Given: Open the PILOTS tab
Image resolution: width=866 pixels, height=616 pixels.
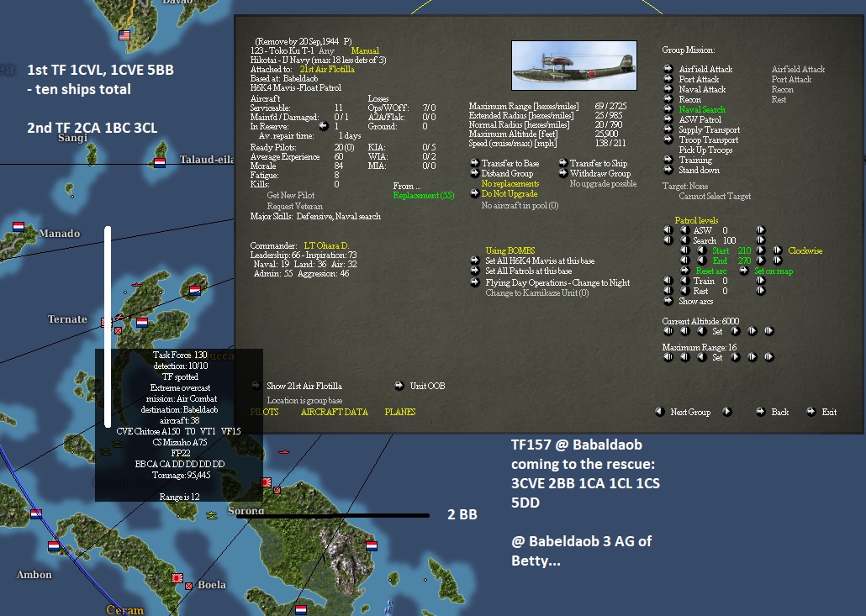Looking at the screenshot, I should point(264,412).
